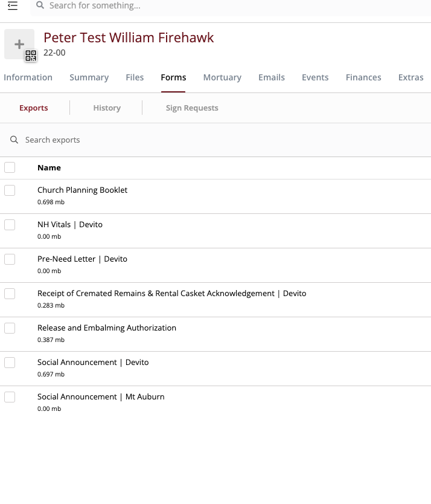
Task: Switch to the Mortuary tab
Action: [x=222, y=77]
